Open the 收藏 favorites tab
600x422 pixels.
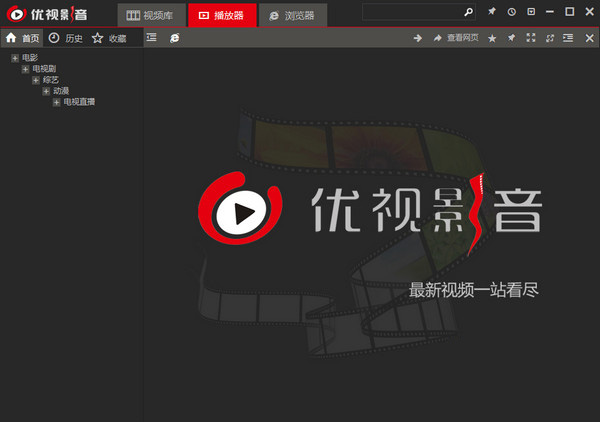click(109, 38)
